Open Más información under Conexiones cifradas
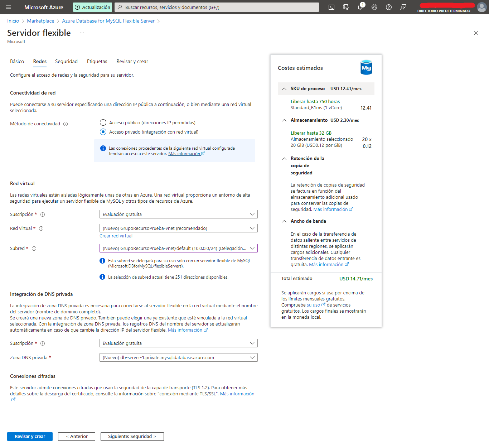Screen dimensions: 489x448 tap(237, 394)
